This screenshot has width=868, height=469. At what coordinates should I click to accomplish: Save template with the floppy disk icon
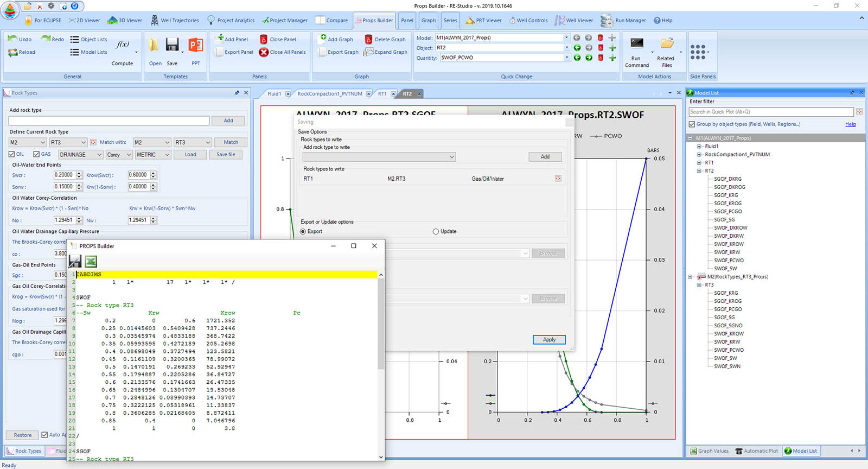172,45
